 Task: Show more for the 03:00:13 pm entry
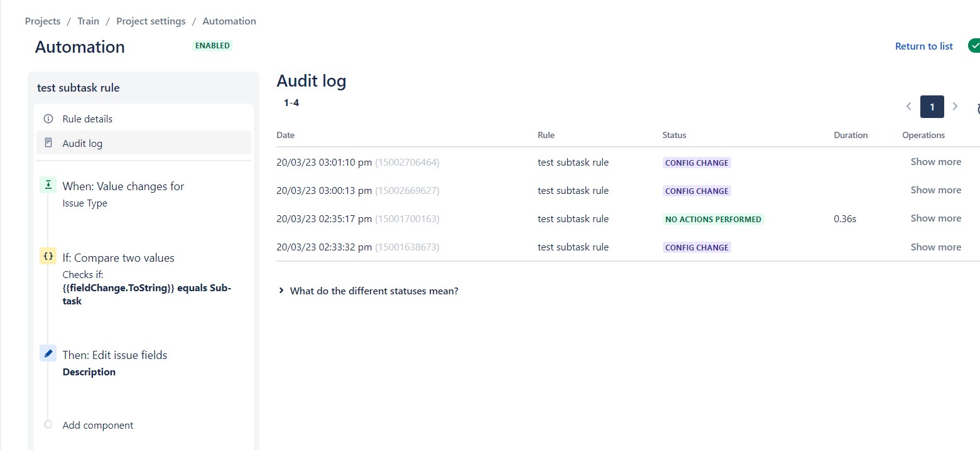936,190
